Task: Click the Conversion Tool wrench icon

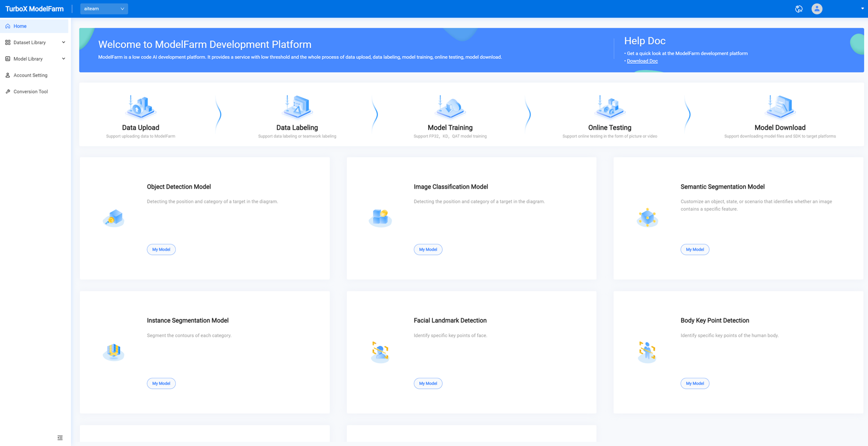Action: pos(8,91)
